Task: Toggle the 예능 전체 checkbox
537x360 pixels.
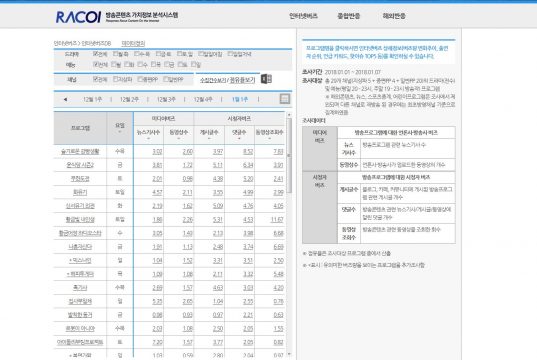Action: 96,64
